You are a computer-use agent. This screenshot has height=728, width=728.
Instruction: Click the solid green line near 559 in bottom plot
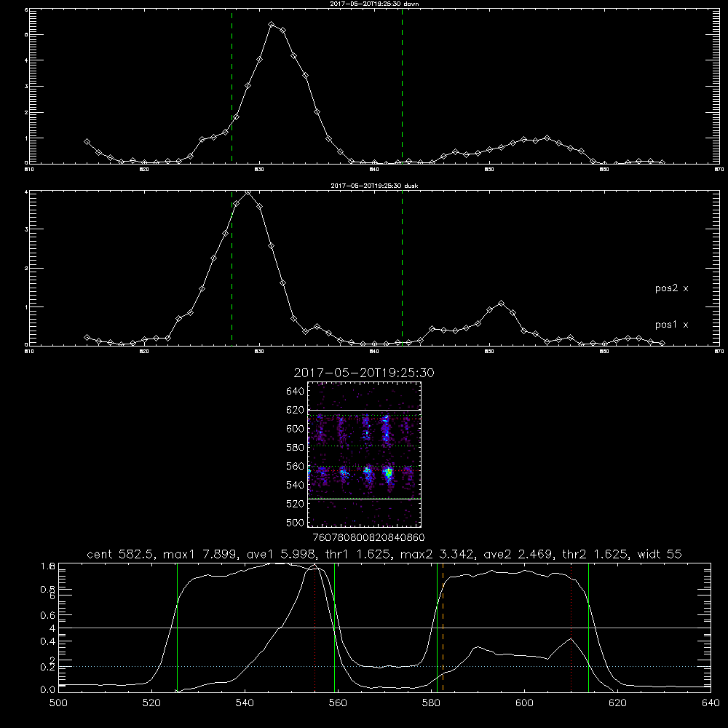pos(335,628)
